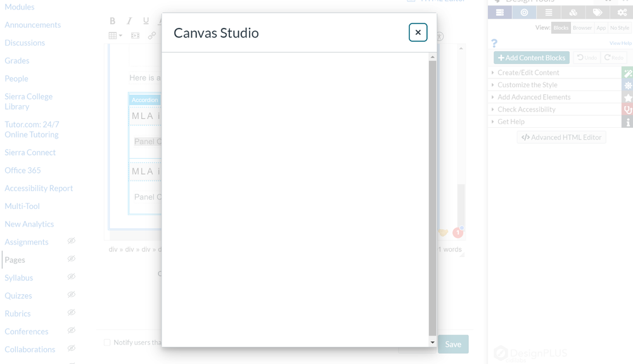Click the blue question mark help icon

point(494,43)
